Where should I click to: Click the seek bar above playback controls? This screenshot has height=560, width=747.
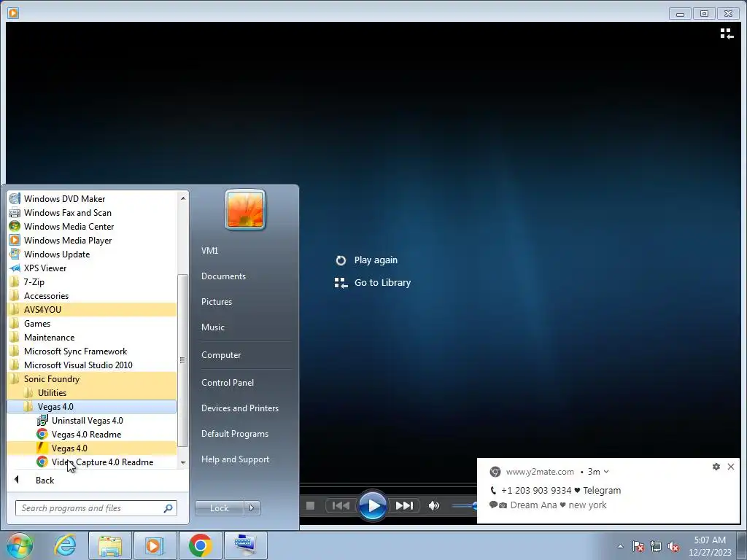tap(388, 485)
